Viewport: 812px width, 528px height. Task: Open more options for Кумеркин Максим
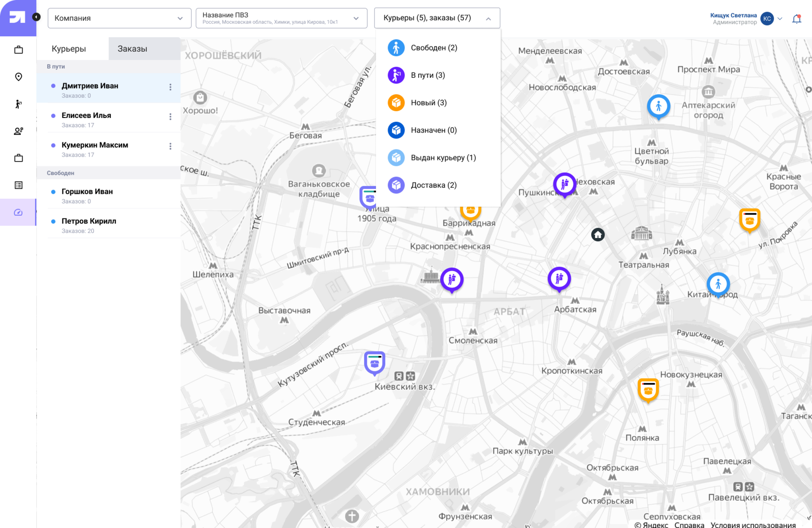tap(170, 146)
